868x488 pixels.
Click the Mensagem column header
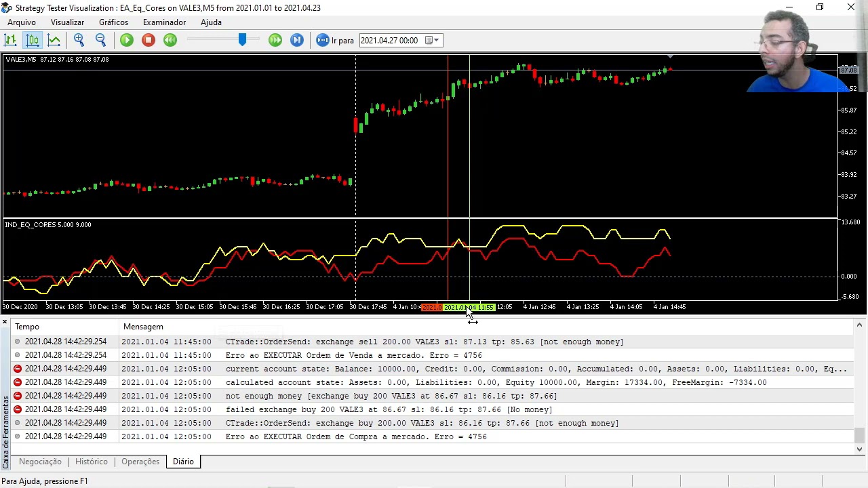tap(486, 327)
